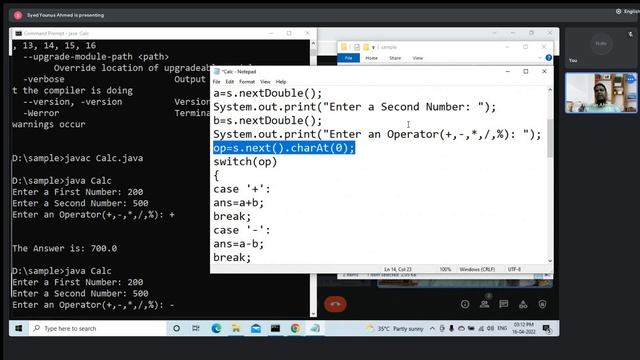Open Cortana circle icon on taskbar

pos(176,328)
